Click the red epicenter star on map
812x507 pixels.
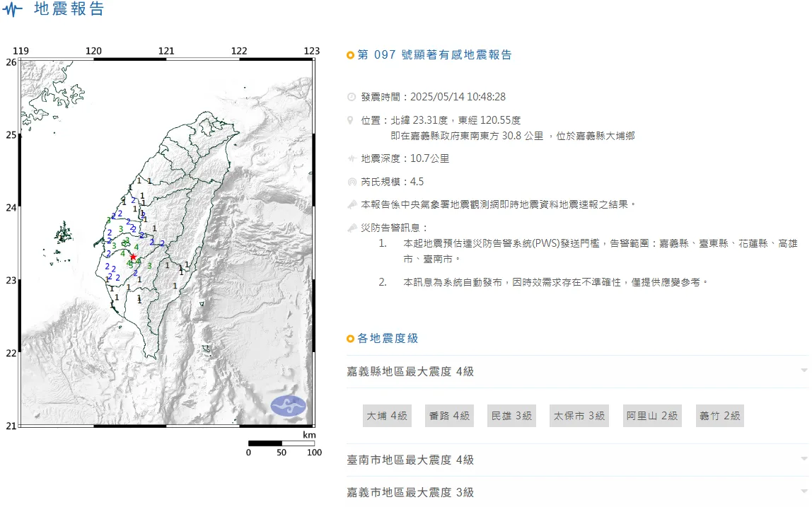(133, 257)
